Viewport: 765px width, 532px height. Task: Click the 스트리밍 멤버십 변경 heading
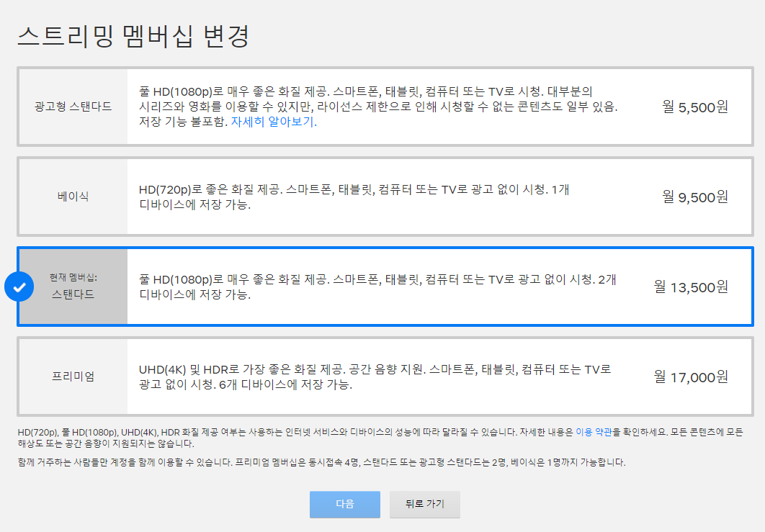point(134,36)
